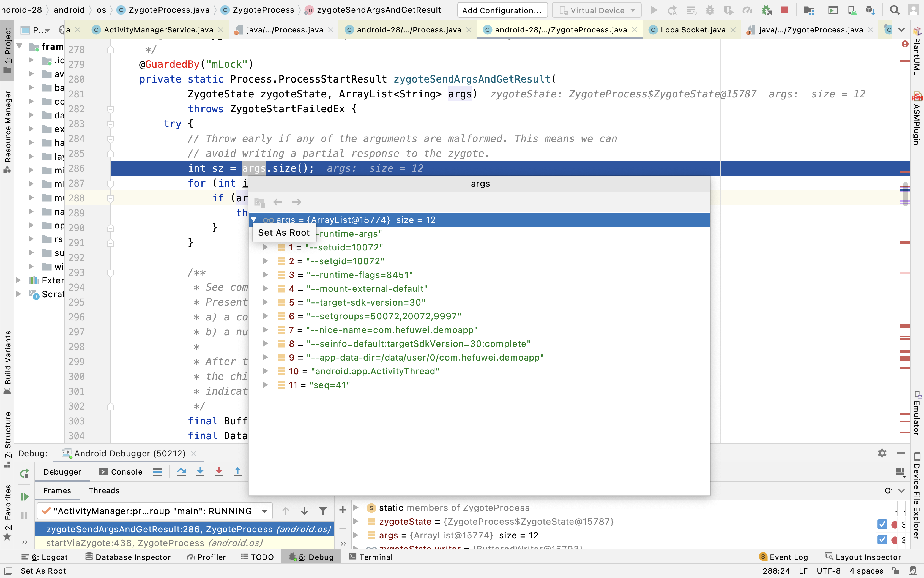
Task: Toggle the second breakpoint checkbox
Action: pos(882,540)
